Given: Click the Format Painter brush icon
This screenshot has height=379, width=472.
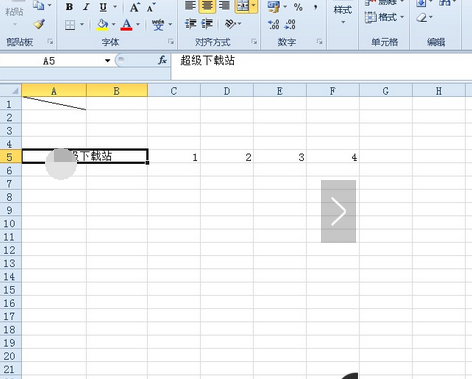Looking at the screenshot, I should pyautogui.click(x=39, y=24).
